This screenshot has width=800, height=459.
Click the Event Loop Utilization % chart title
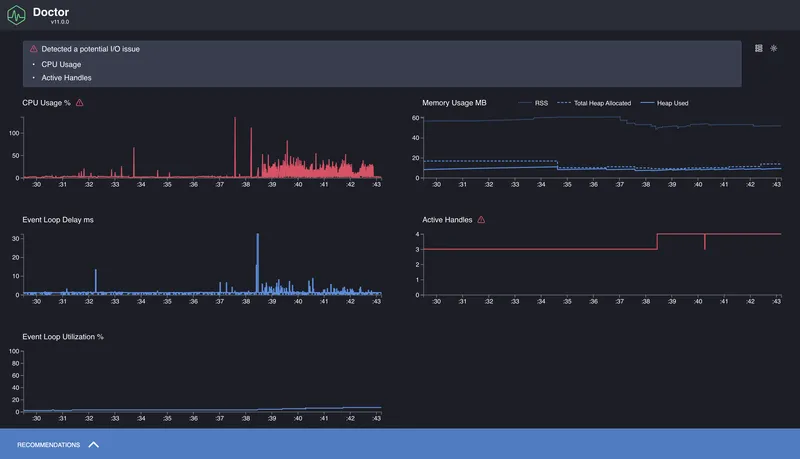[x=63, y=337]
